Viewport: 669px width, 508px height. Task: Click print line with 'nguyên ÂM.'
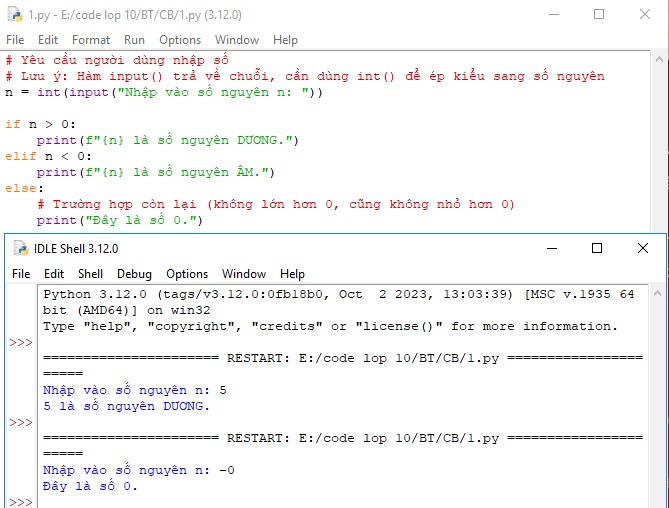coord(155,172)
